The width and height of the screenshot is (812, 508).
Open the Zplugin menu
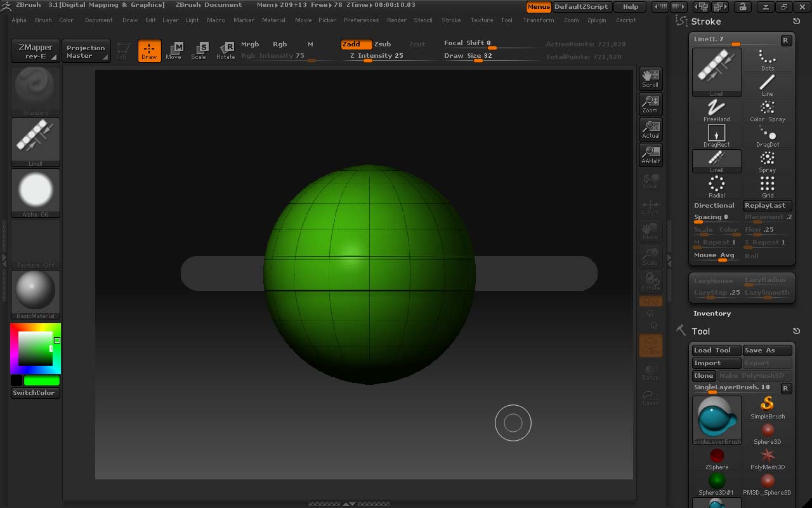[596, 20]
